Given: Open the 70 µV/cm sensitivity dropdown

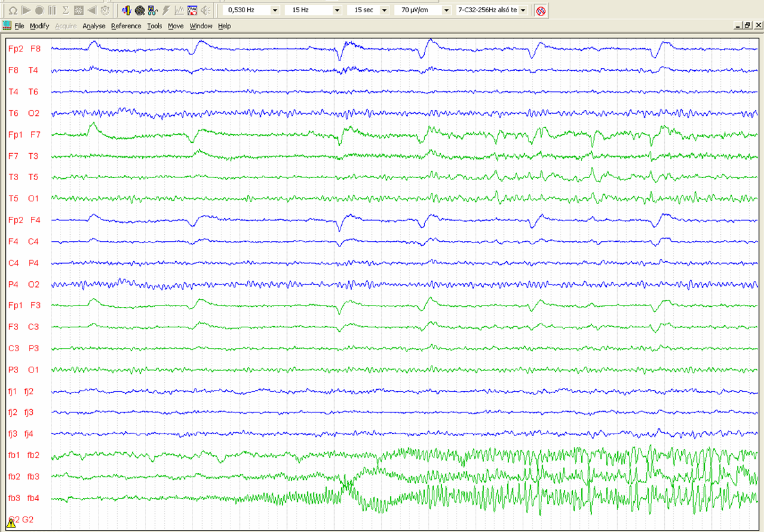Looking at the screenshot, I should (x=446, y=10).
